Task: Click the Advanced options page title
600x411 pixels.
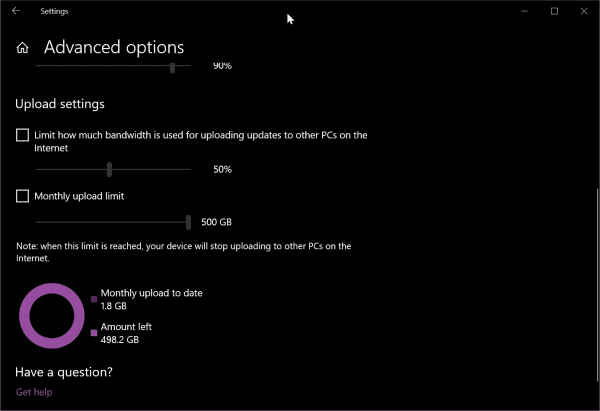Action: pyautogui.click(x=114, y=47)
